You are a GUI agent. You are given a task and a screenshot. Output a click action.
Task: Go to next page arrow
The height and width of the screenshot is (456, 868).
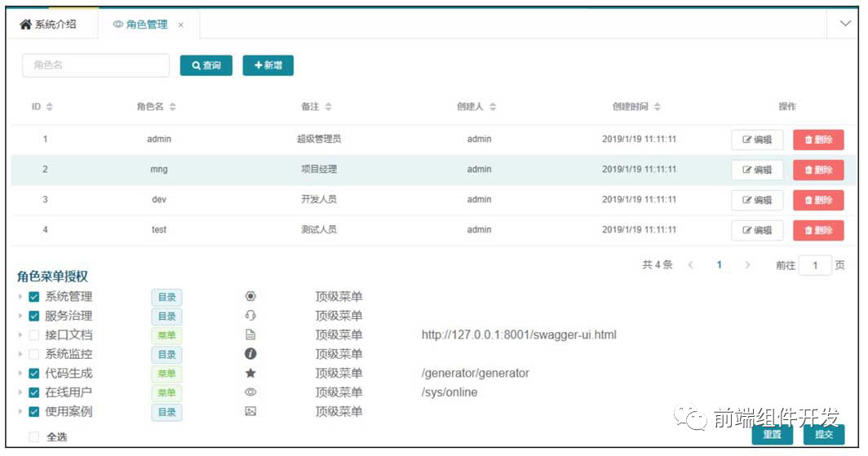pyautogui.click(x=747, y=265)
